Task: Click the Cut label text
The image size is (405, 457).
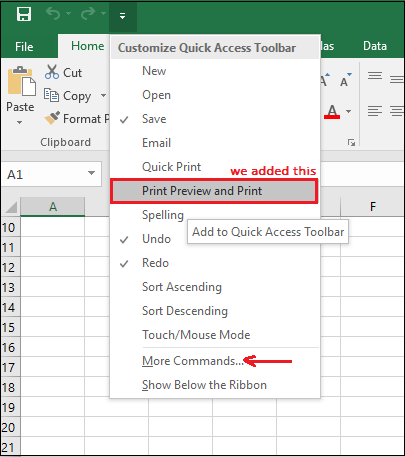Action: (x=72, y=73)
